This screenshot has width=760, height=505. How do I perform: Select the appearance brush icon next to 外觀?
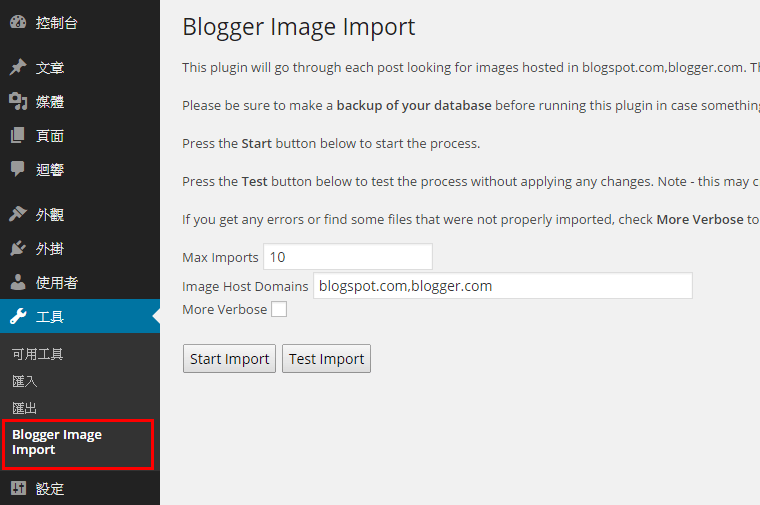tap(18, 214)
